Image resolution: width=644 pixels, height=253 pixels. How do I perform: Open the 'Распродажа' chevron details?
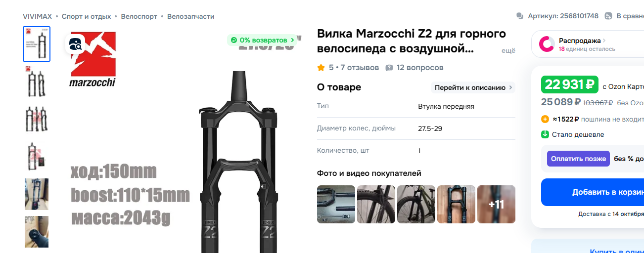coord(604,41)
